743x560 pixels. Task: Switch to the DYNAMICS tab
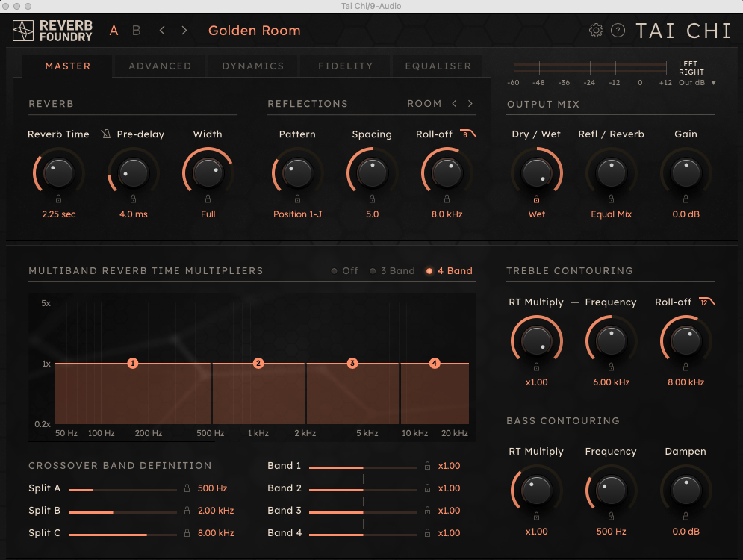253,66
